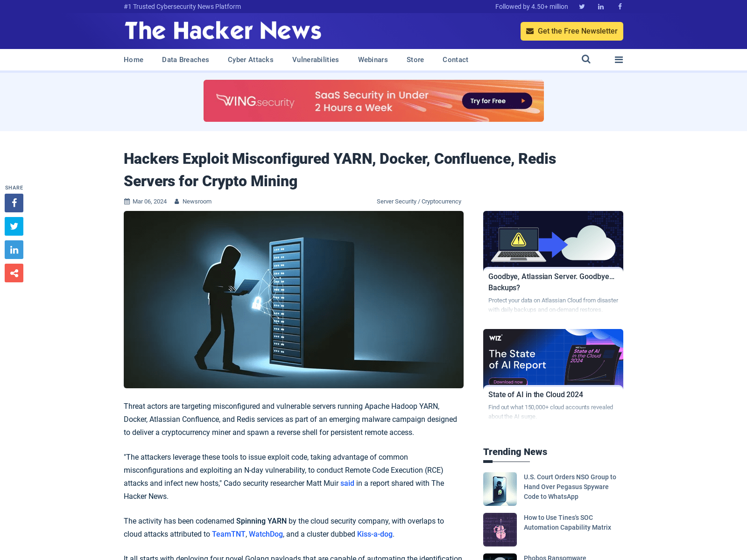Click Newsroom author link
Viewport: 747px width, 560px height.
(197, 202)
